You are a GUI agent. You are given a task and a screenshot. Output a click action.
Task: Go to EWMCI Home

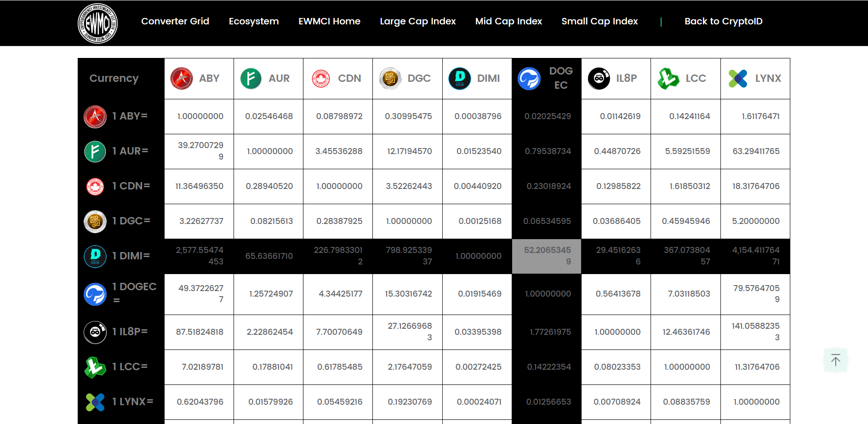click(x=329, y=21)
